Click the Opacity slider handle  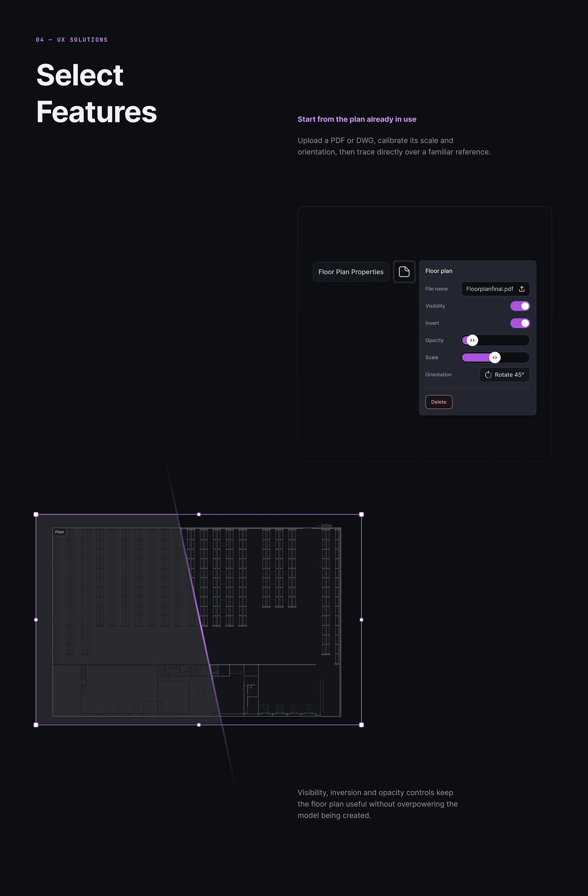473,340
